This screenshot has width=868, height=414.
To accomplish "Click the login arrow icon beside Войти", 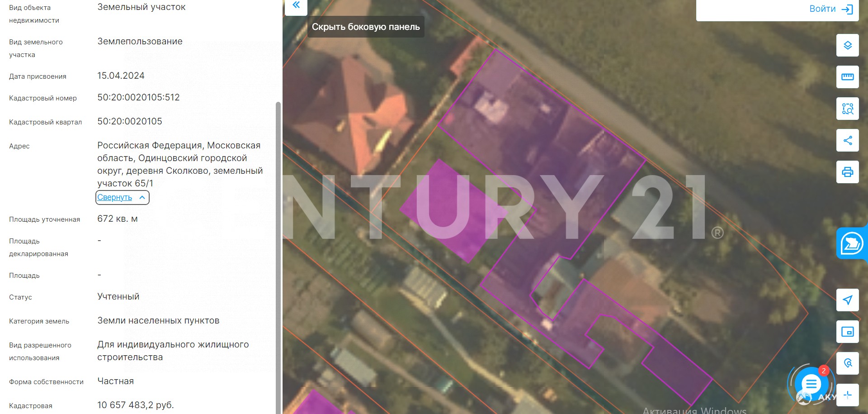I will coord(847,10).
